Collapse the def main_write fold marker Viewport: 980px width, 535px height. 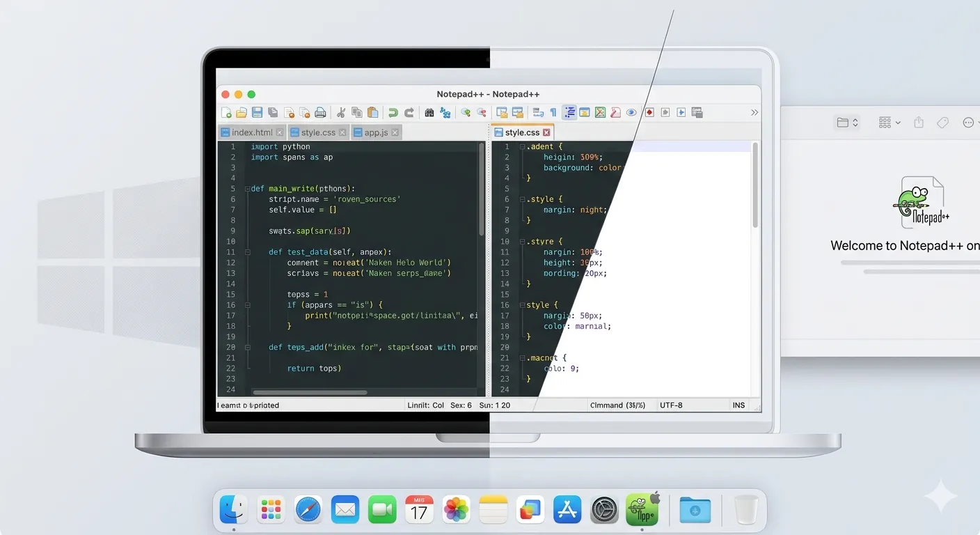[247, 189]
